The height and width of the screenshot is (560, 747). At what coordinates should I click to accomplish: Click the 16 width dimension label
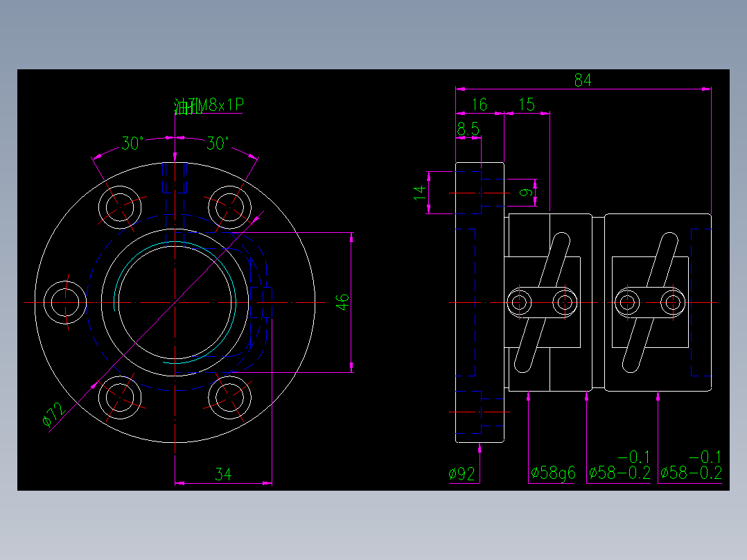tap(478, 105)
